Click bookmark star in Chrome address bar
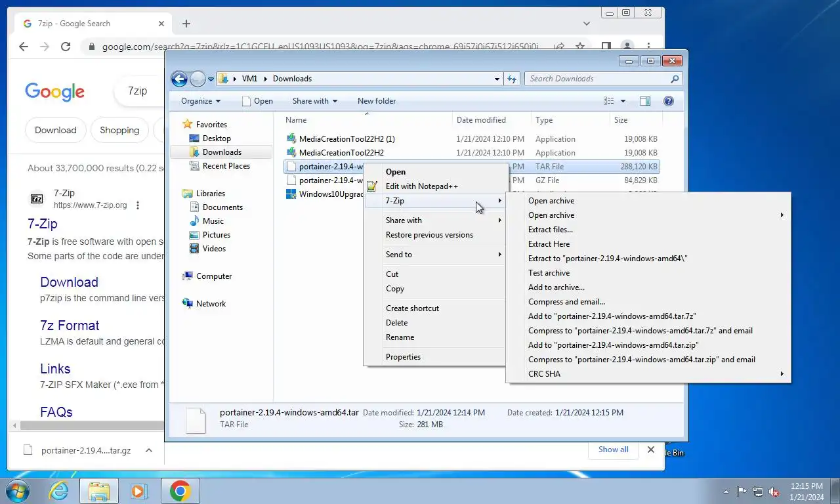The image size is (840, 504). point(580,47)
